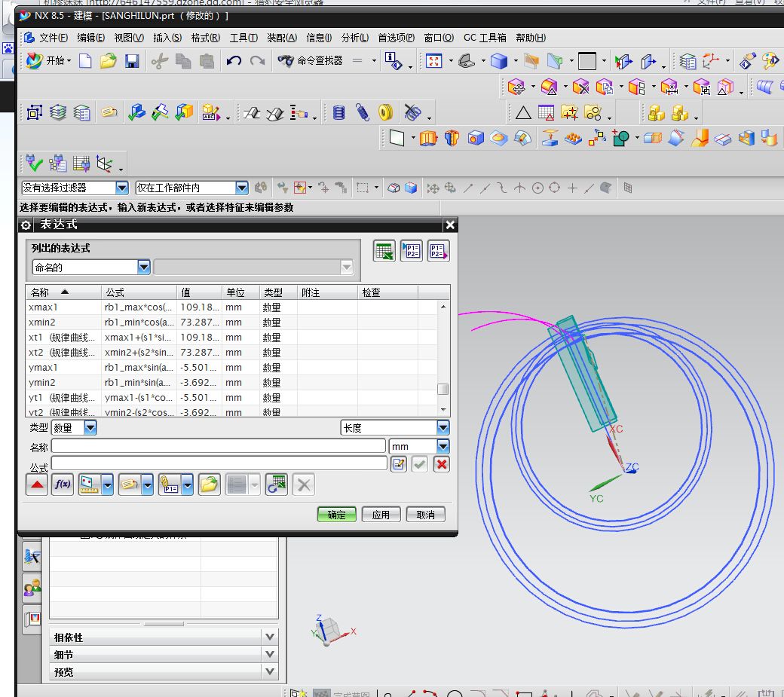
Task: Save the part using the floppy disk icon
Action: (x=132, y=61)
